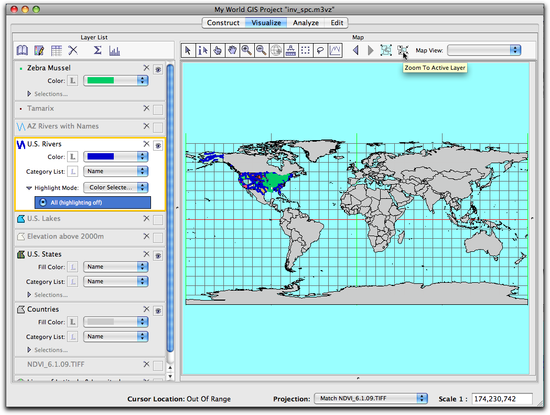Select the lasso selection tool
The image size is (550, 415).
(320, 51)
